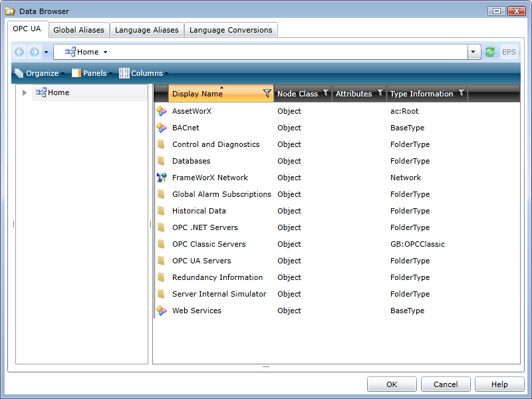532x399 pixels.
Task: Switch to the Global Aliases tab
Action: [78, 30]
